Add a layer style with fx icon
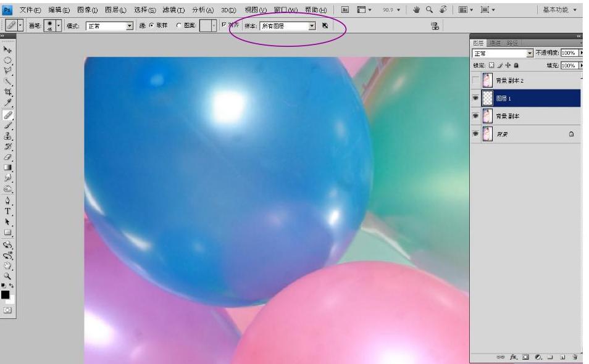The height and width of the screenshot is (364, 589). coord(513,357)
